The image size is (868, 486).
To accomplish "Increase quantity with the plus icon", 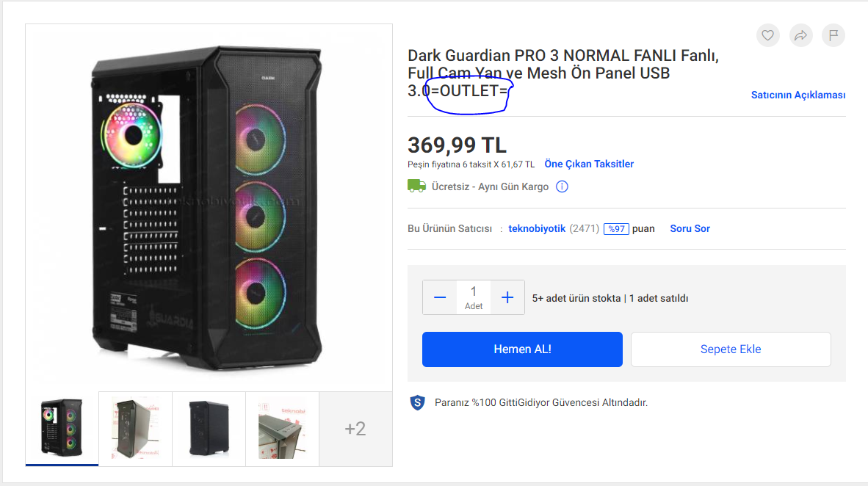I will point(507,297).
